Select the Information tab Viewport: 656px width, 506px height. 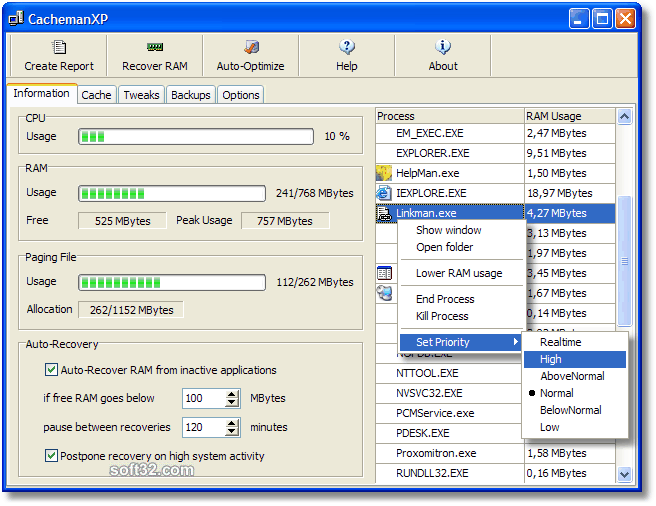[41, 93]
